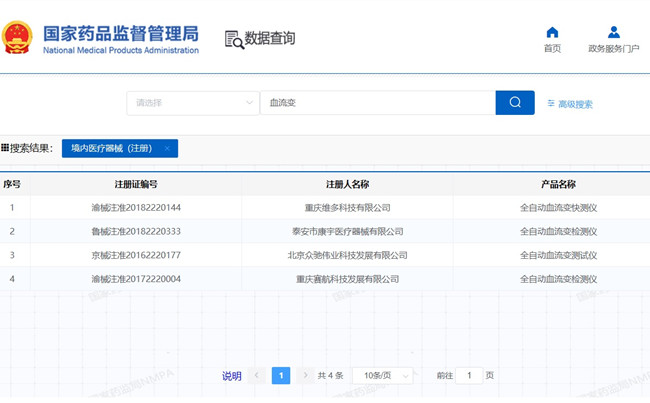Click product name in row 4
The image size is (650, 403).
558,279
